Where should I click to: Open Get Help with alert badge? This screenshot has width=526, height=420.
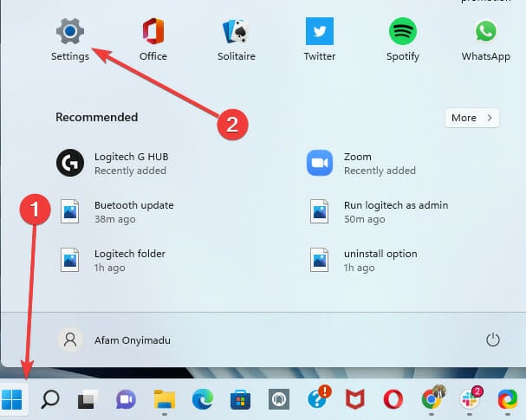click(318, 397)
